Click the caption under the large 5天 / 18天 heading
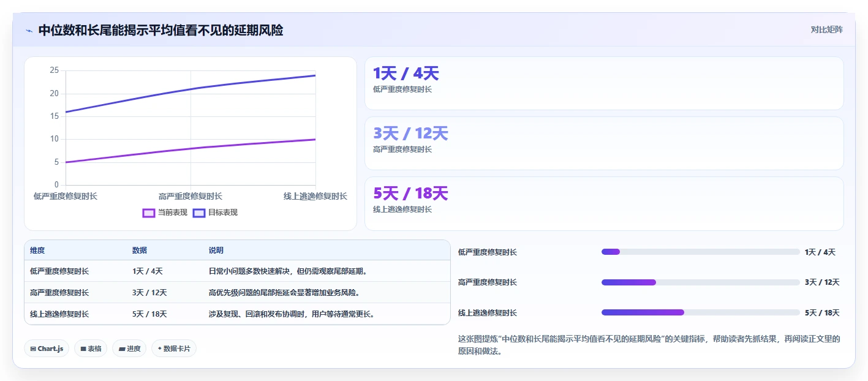The height and width of the screenshot is (381, 868). [x=402, y=209]
